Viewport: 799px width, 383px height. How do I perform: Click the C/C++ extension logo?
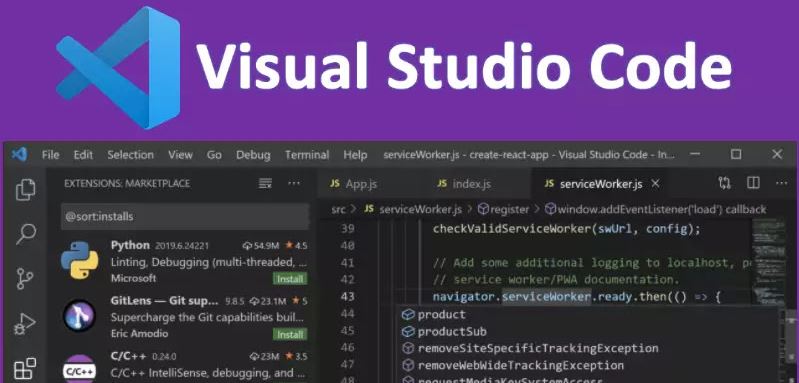(x=79, y=369)
